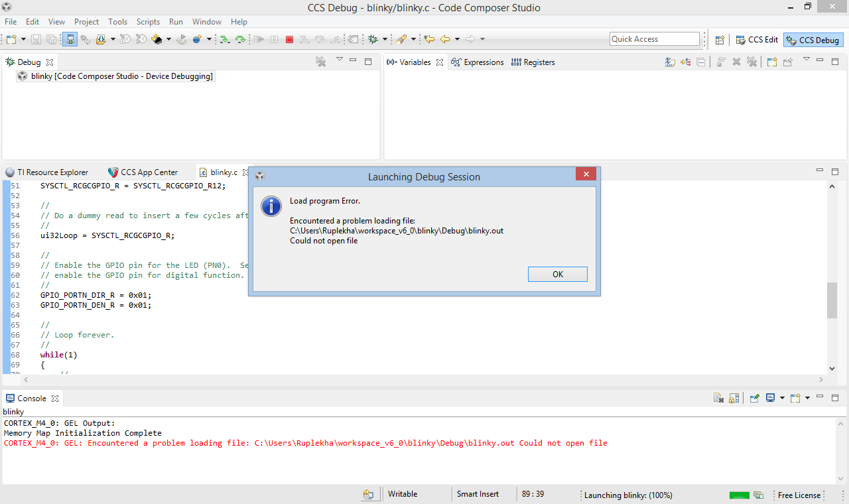849x504 pixels.
Task: Toggle the highlighted target connection toolbar button
Action: point(70,40)
